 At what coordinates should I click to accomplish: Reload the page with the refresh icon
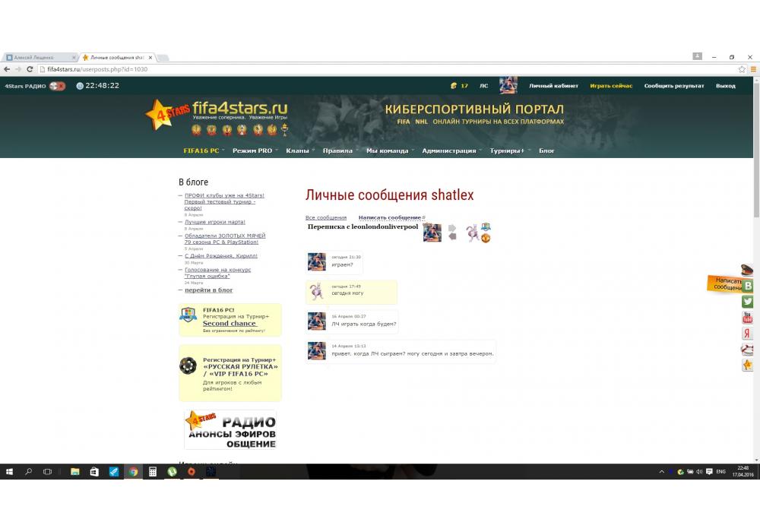click(x=30, y=69)
